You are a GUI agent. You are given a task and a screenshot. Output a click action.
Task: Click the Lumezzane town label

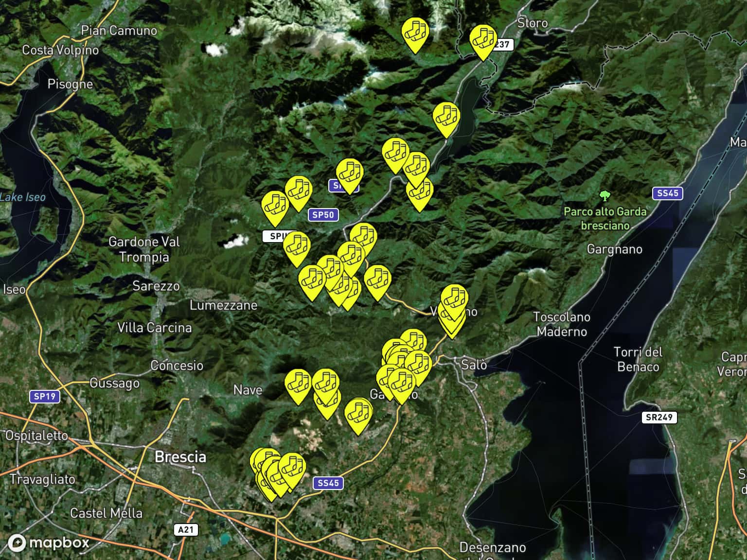(x=223, y=305)
